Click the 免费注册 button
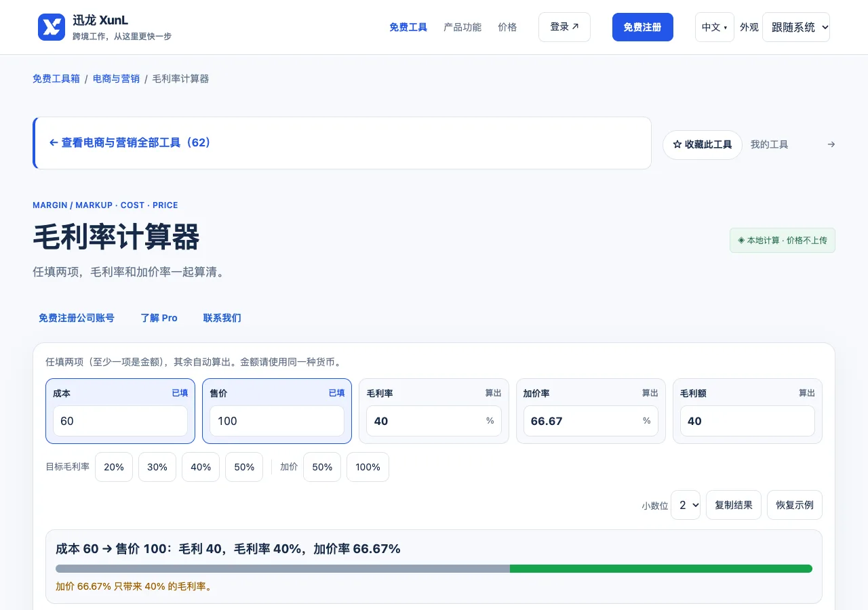Image resolution: width=868 pixels, height=610 pixels. tap(643, 27)
